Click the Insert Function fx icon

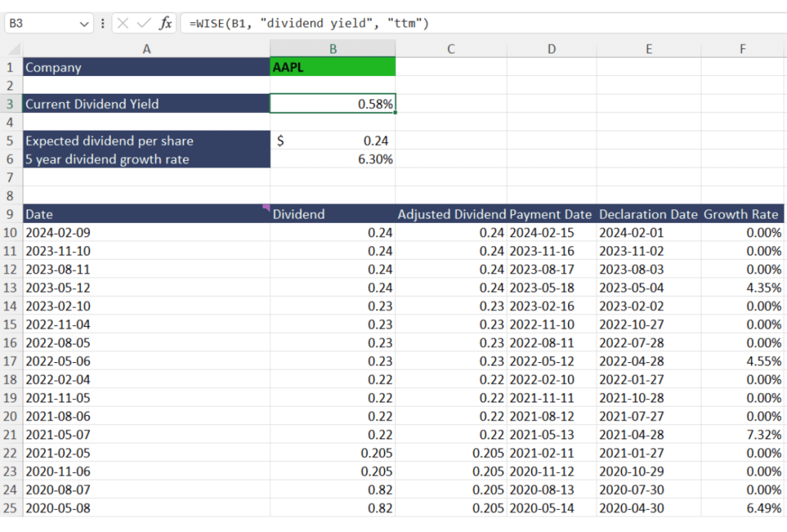tap(165, 24)
